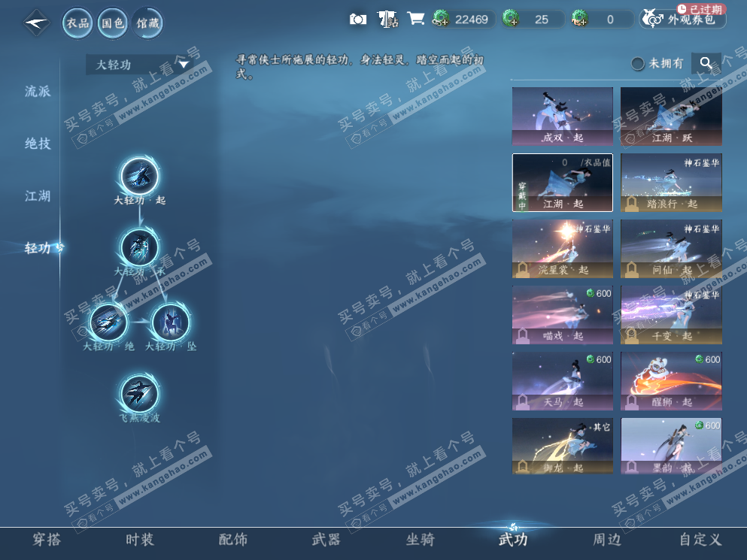Toggle the 未拥有 filter
The width and height of the screenshot is (747, 560).
(x=638, y=64)
